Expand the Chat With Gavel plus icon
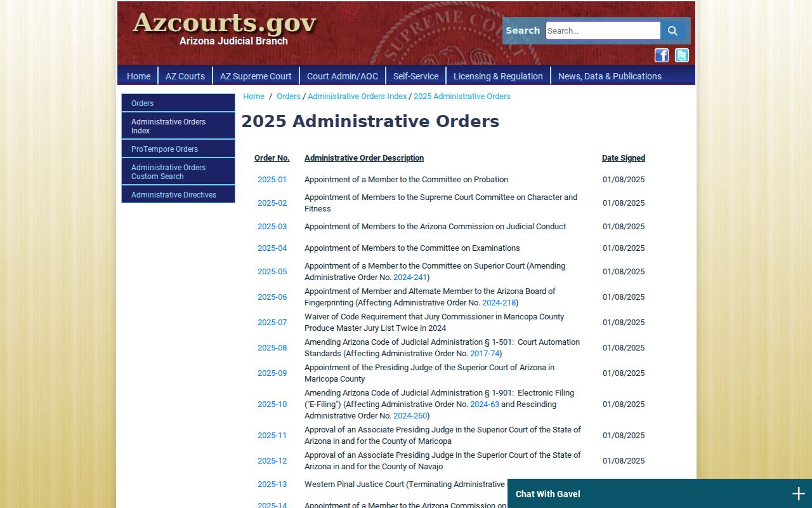This screenshot has width=812, height=508. pos(798,494)
